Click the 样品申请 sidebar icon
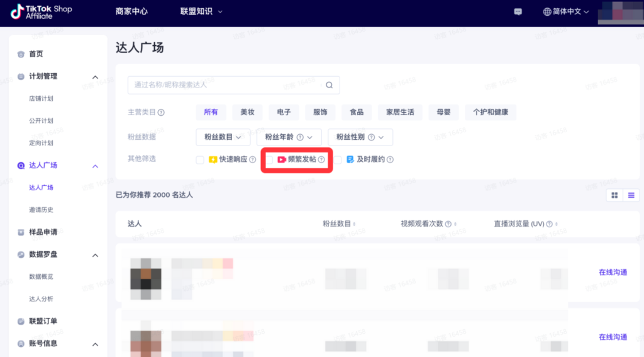Viewport: 644px width, 357px height. pos(21,232)
